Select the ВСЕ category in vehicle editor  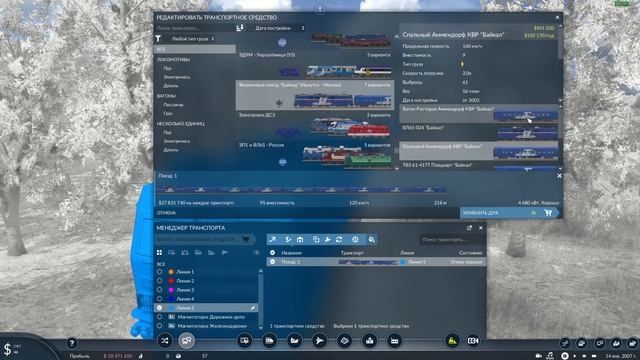pos(194,49)
